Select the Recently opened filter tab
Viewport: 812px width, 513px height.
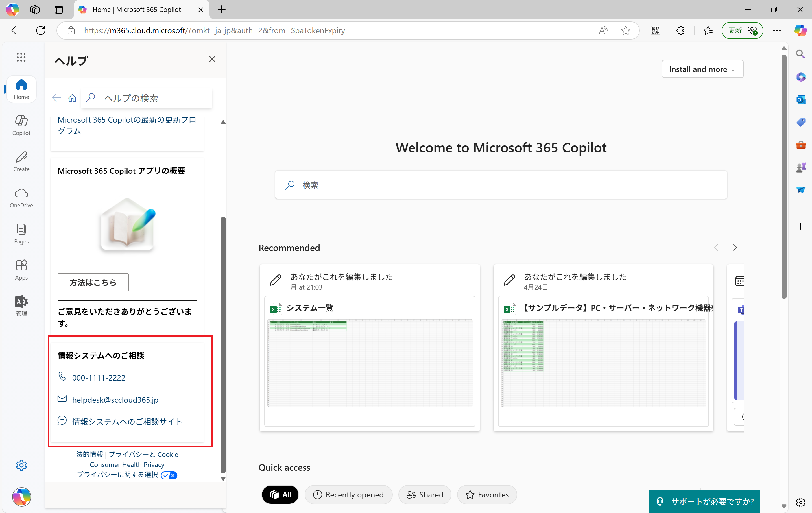[x=348, y=494]
